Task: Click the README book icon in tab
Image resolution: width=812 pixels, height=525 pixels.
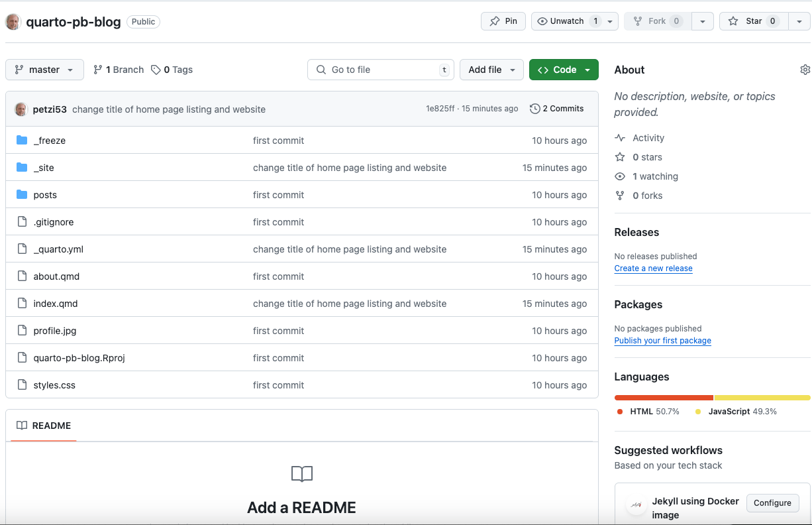Action: [x=22, y=426]
